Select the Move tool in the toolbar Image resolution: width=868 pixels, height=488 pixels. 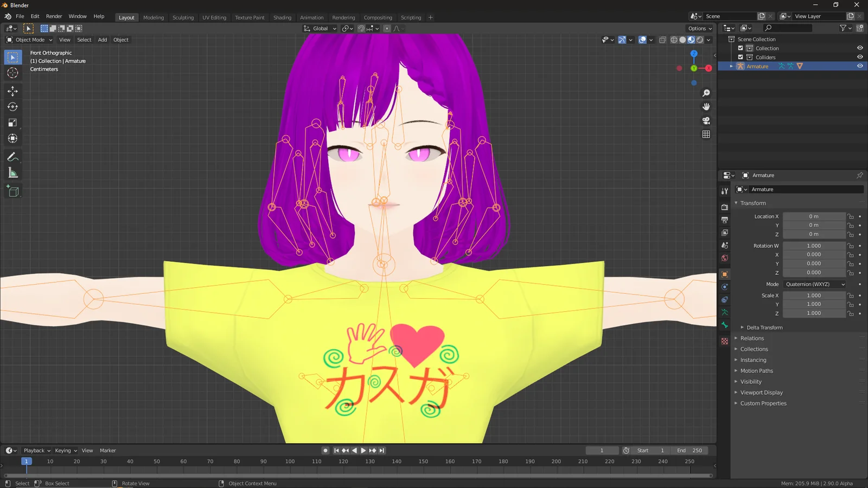(x=12, y=91)
